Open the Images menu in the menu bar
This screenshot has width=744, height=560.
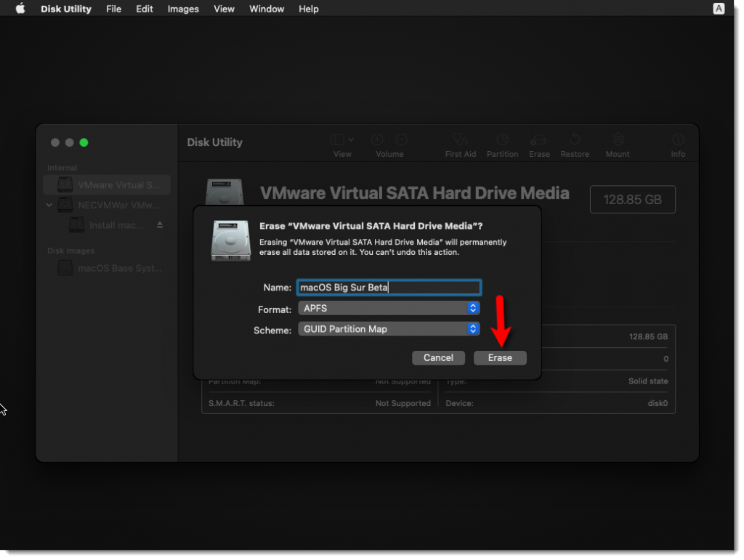pos(182,9)
